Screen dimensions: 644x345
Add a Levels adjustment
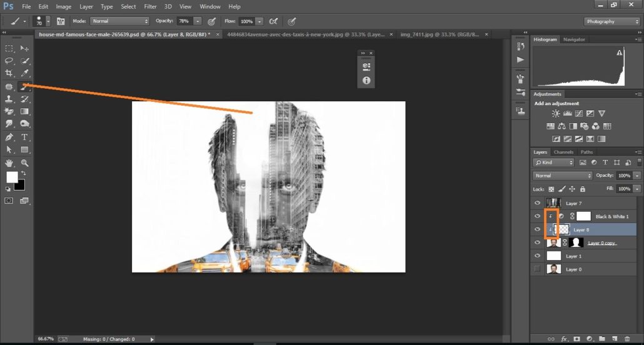(x=567, y=113)
